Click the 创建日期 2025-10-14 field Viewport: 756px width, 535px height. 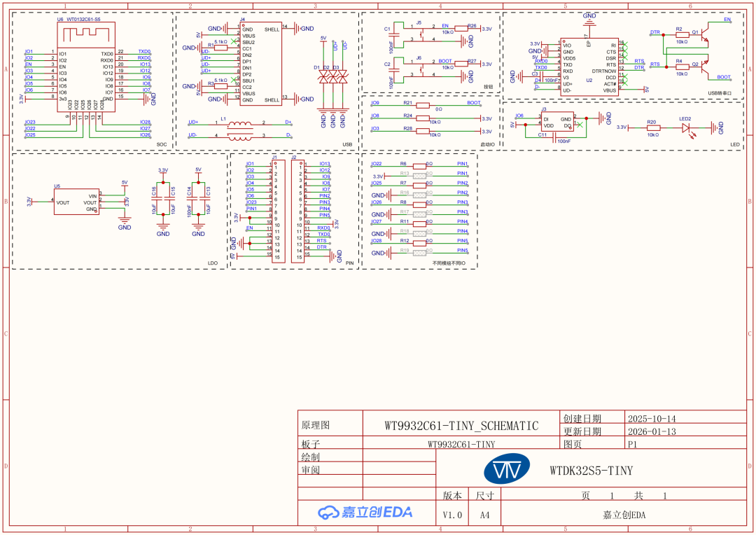[x=652, y=419]
